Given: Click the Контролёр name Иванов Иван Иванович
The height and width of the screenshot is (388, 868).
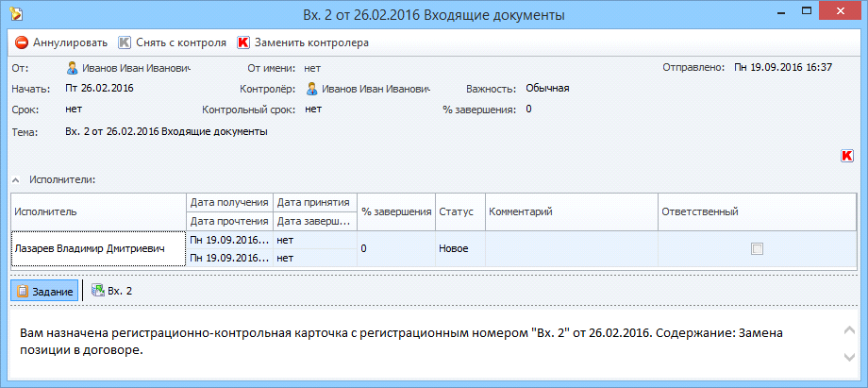Looking at the screenshot, I should [376, 88].
